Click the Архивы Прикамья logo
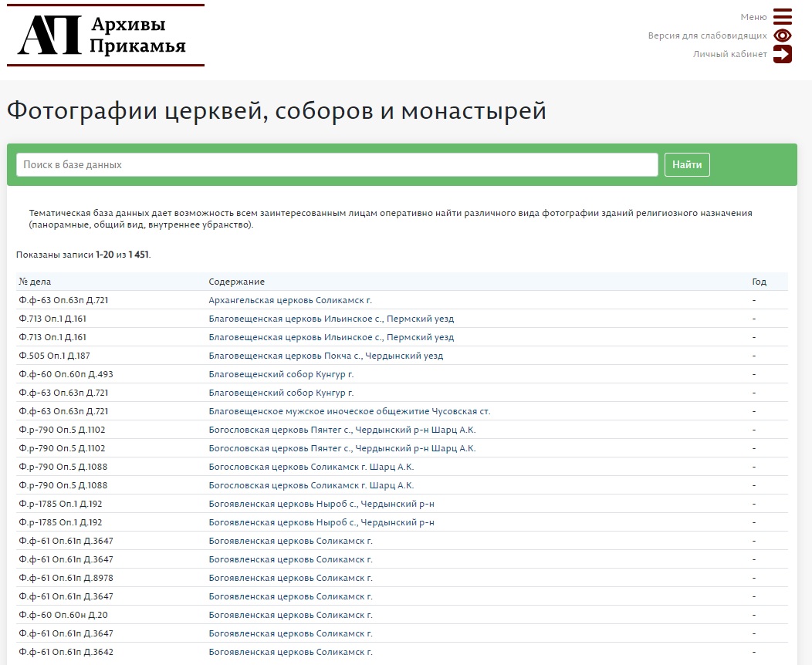Viewport: 812px width, 665px height. 106,35
